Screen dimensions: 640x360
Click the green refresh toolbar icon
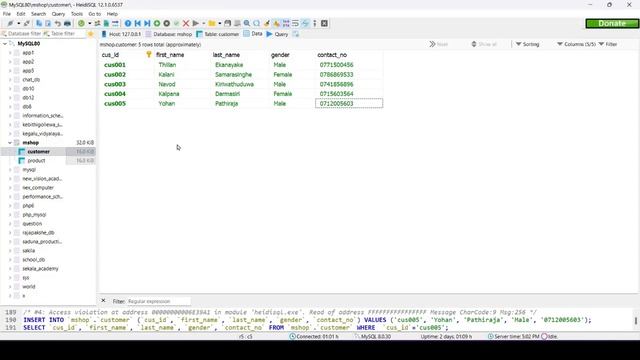pos(81,23)
